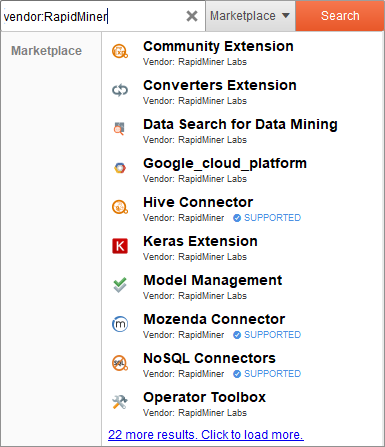Click into the vendor:RapidMiner search field
Image resolution: width=385 pixels, height=447 pixels.
(x=93, y=16)
